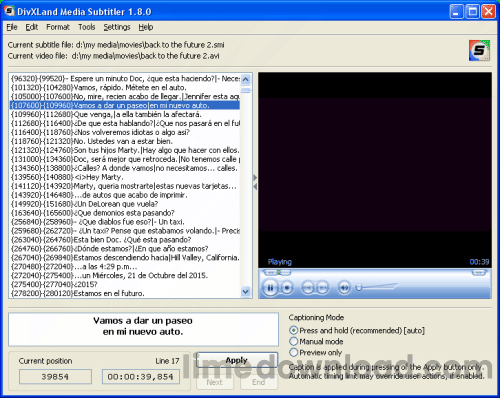This screenshot has height=398, width=500.
Task: Click the elapsed time 00:39 in player
Action: [479, 262]
